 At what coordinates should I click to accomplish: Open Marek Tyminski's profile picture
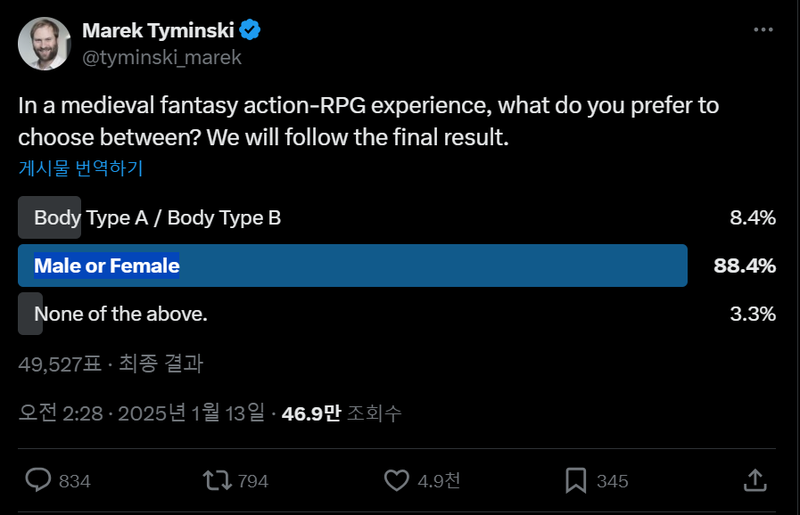point(44,44)
